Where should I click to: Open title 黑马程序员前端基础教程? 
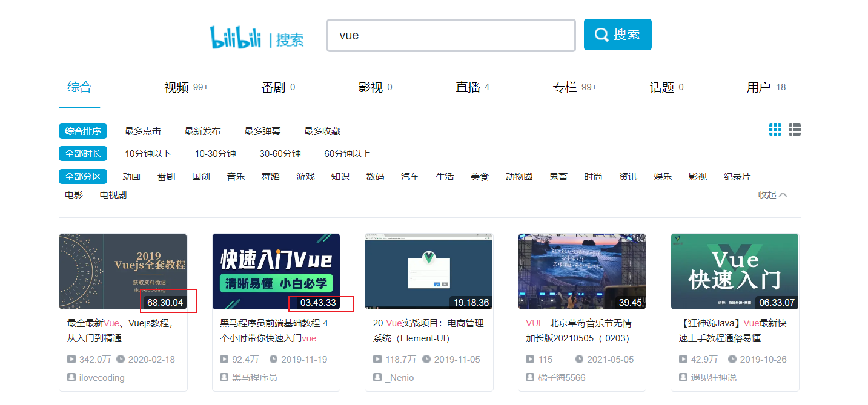274,331
